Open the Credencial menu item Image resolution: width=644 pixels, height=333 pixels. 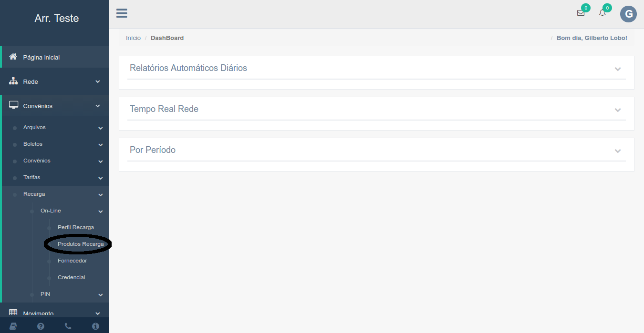coord(71,277)
